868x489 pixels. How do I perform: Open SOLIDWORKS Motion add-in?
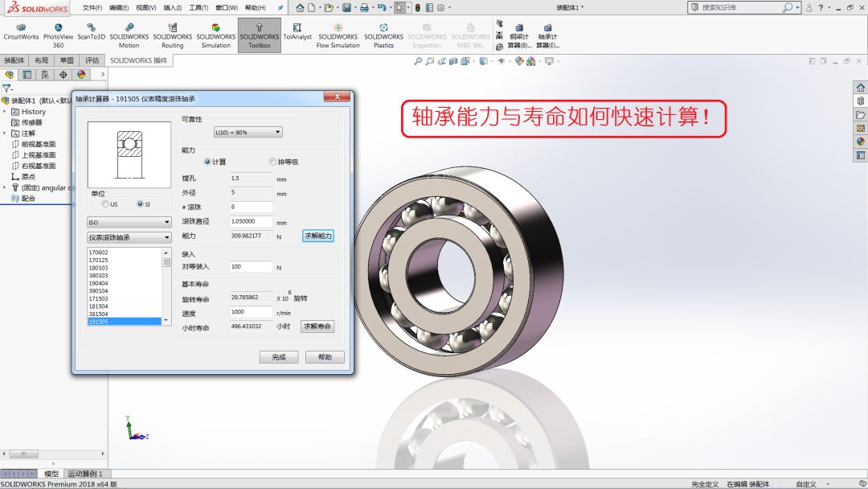point(129,35)
